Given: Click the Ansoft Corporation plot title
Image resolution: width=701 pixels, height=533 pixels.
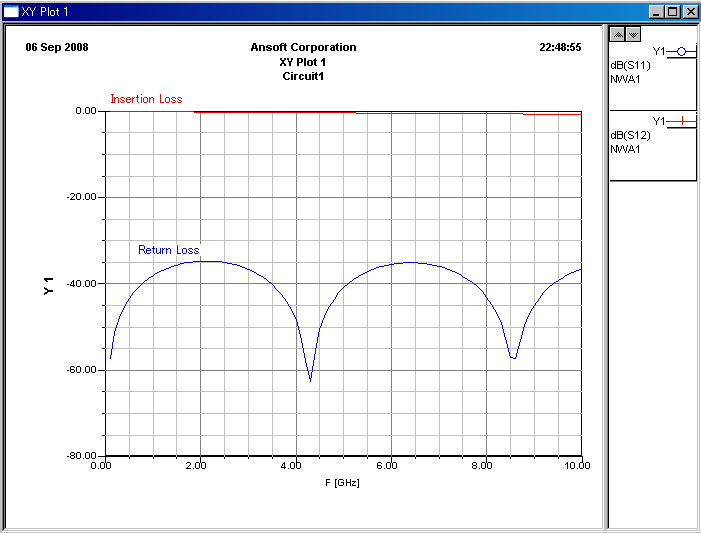Looking at the screenshot, I should 303,47.
